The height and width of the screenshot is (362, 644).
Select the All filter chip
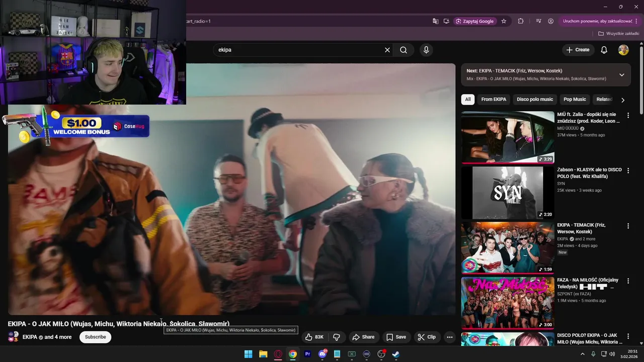coord(468,99)
